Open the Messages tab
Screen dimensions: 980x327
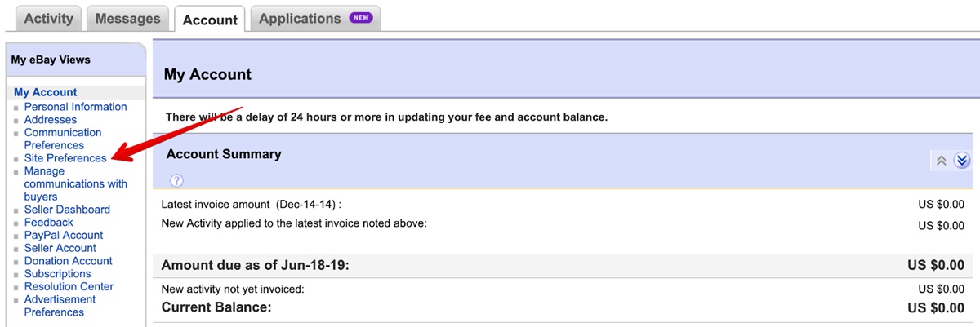click(128, 18)
